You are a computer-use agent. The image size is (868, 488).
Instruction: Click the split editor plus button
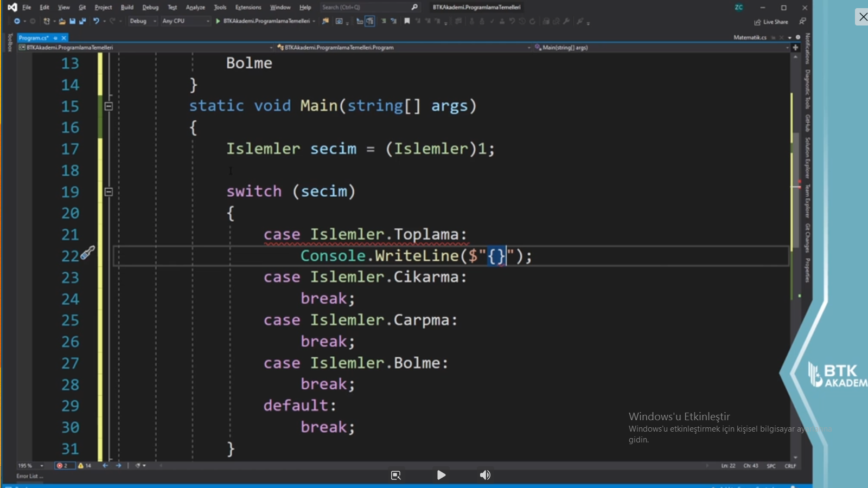tap(796, 47)
